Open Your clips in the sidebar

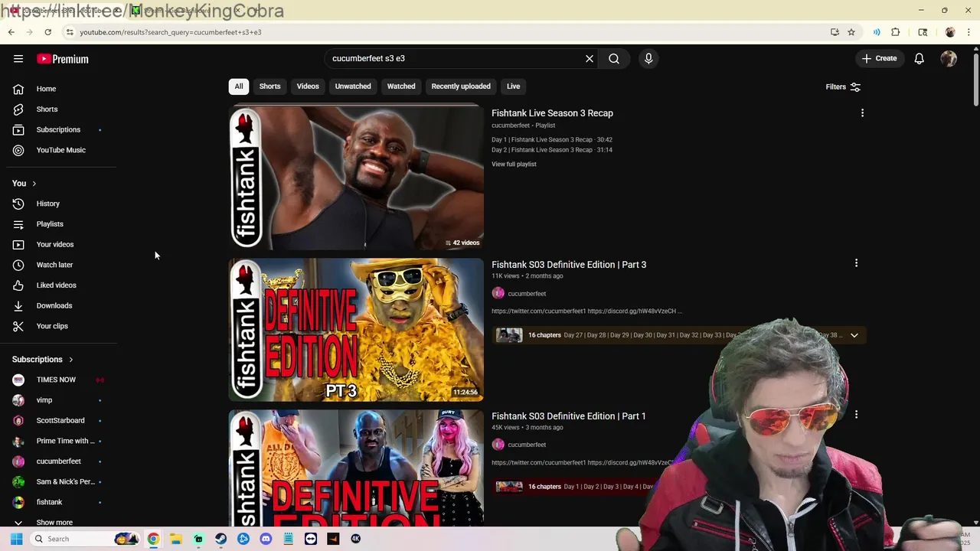click(x=61, y=326)
